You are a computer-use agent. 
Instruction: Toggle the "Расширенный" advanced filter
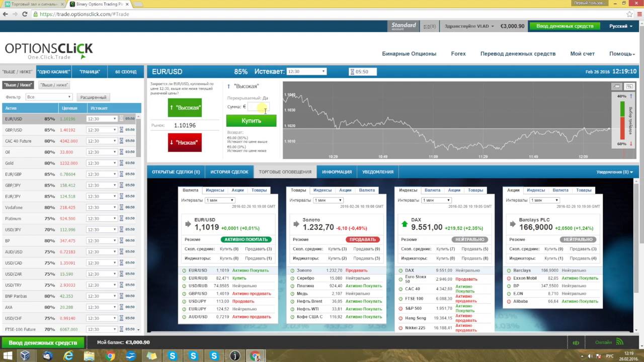[93, 97]
